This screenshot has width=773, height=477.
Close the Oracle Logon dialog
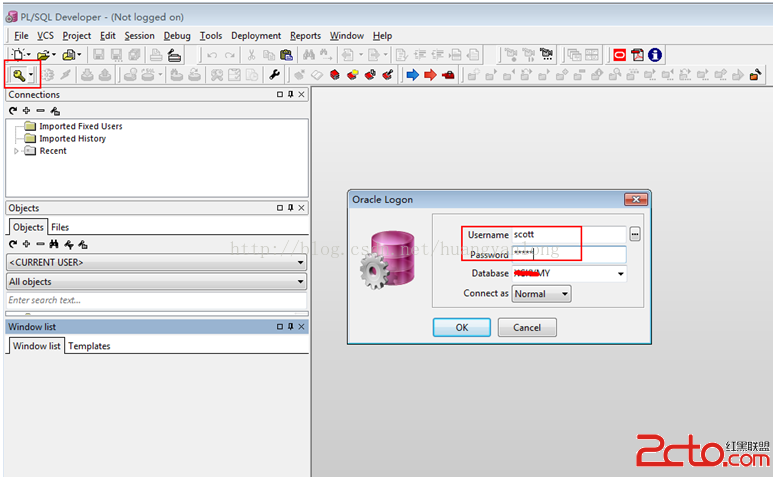tap(636, 199)
